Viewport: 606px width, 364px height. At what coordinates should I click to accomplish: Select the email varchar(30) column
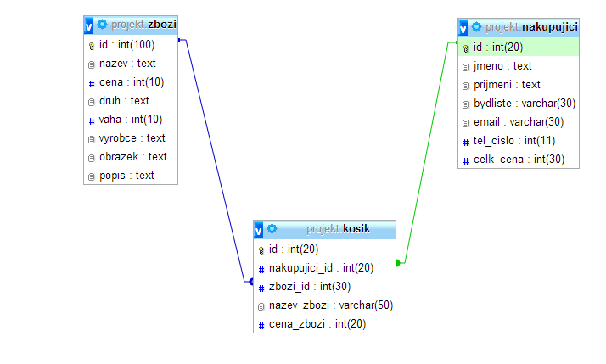click(518, 122)
